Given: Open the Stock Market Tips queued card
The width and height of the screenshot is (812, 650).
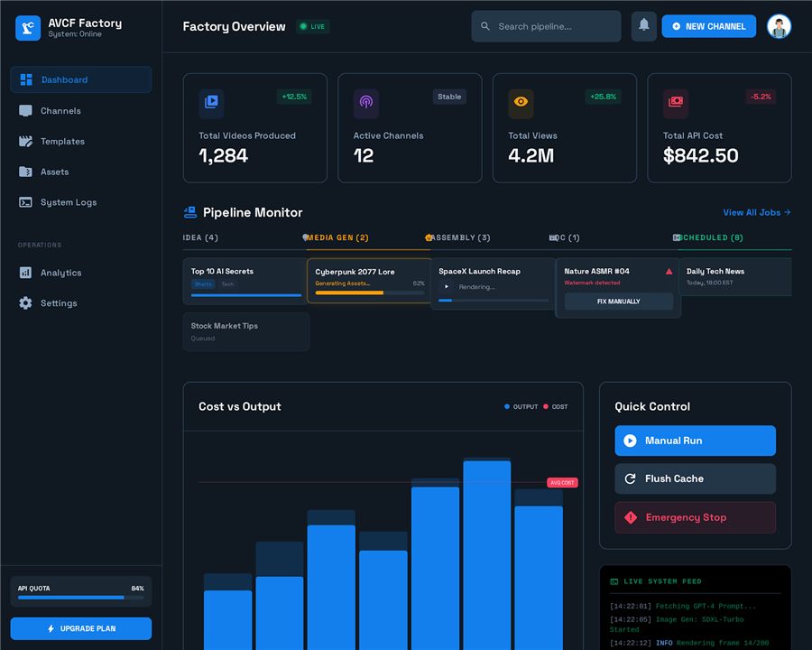Looking at the screenshot, I should tap(245, 331).
